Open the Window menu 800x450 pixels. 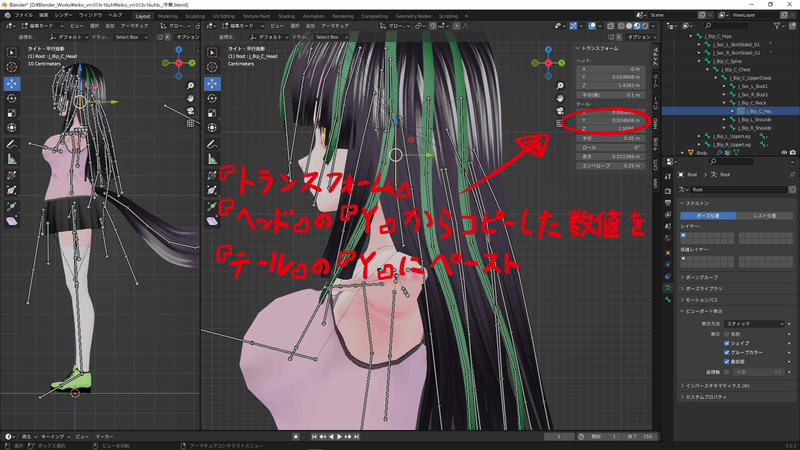90,15
